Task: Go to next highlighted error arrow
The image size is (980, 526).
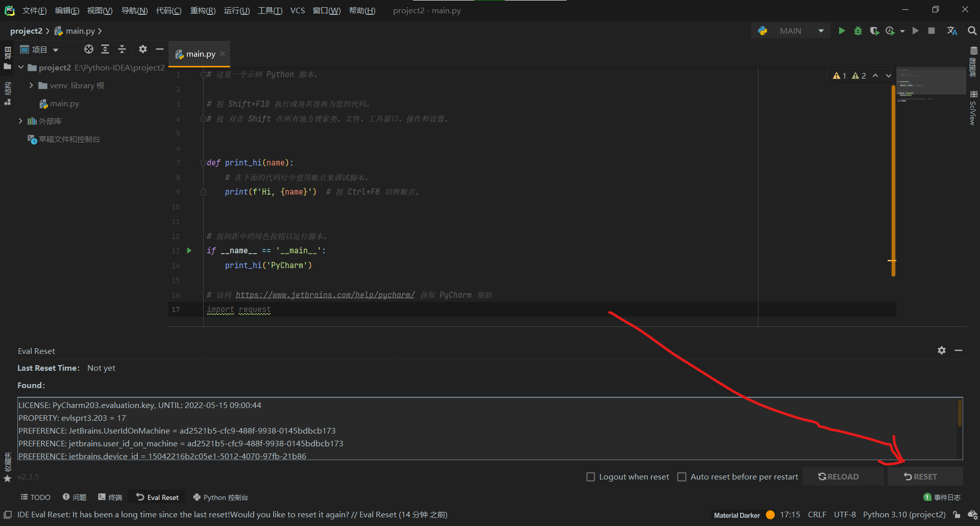Action: (889, 76)
